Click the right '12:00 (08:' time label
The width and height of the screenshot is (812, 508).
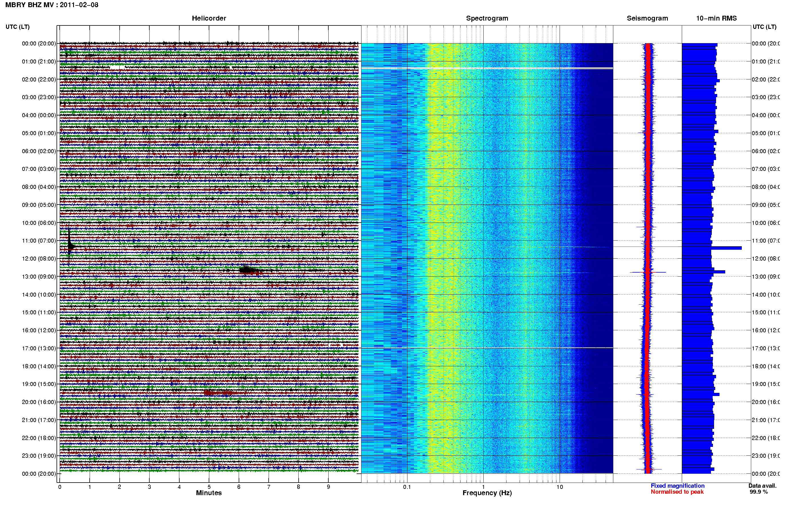tap(766, 259)
